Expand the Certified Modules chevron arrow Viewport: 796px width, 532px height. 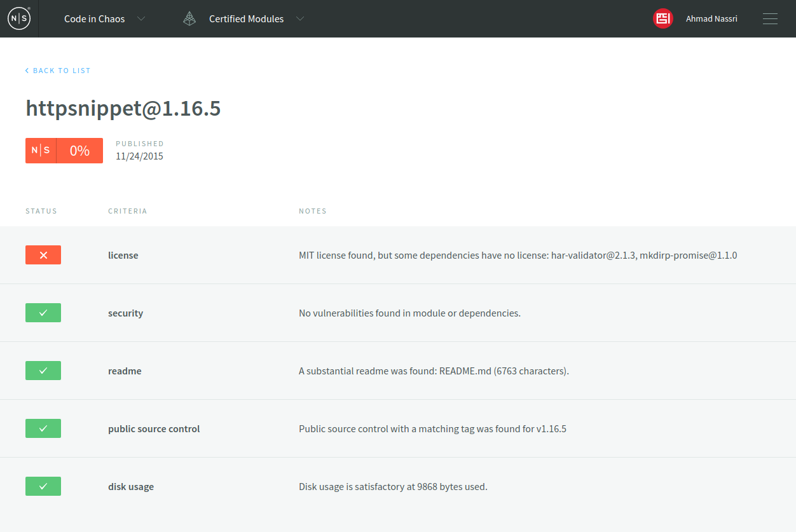click(x=300, y=18)
